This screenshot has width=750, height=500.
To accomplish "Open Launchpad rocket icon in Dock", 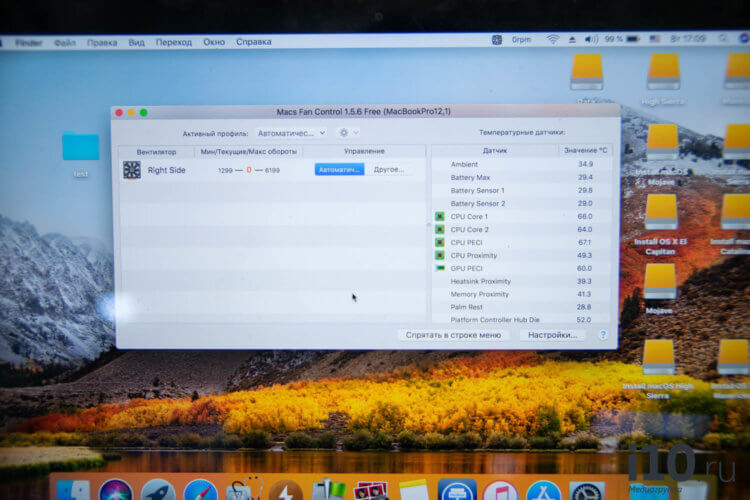I will pyautogui.click(x=158, y=490).
